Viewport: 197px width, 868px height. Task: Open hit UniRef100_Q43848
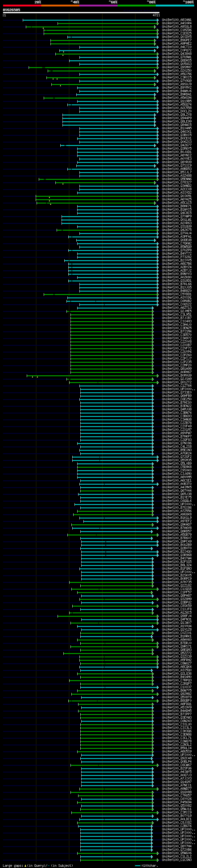point(176,54)
